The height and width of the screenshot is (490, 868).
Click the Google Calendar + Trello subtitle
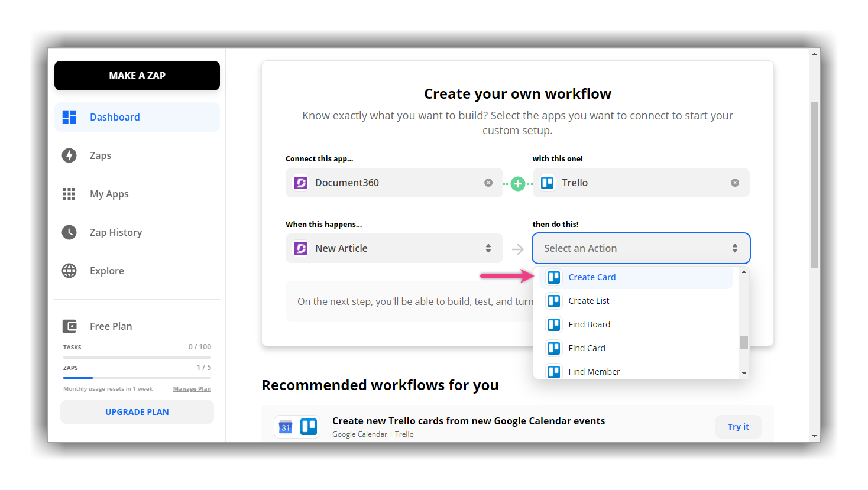click(373, 434)
